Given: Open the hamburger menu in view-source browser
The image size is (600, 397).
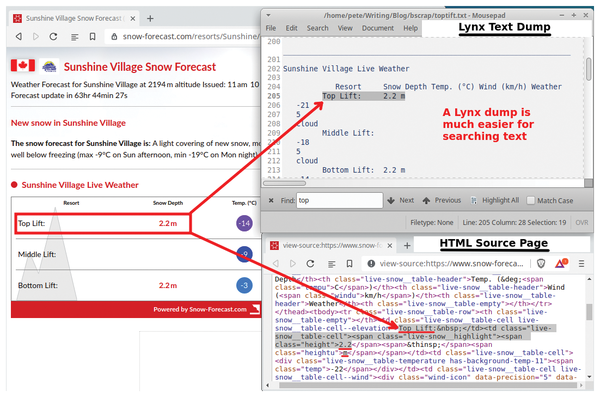Looking at the screenshot, I should click(581, 264).
